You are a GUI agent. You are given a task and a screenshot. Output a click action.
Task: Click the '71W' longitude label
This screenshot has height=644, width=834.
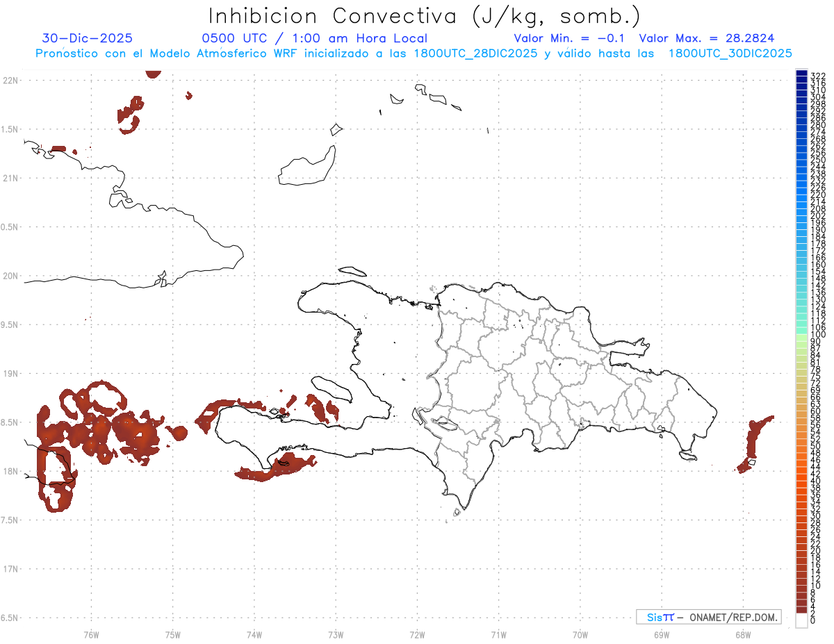click(x=498, y=634)
